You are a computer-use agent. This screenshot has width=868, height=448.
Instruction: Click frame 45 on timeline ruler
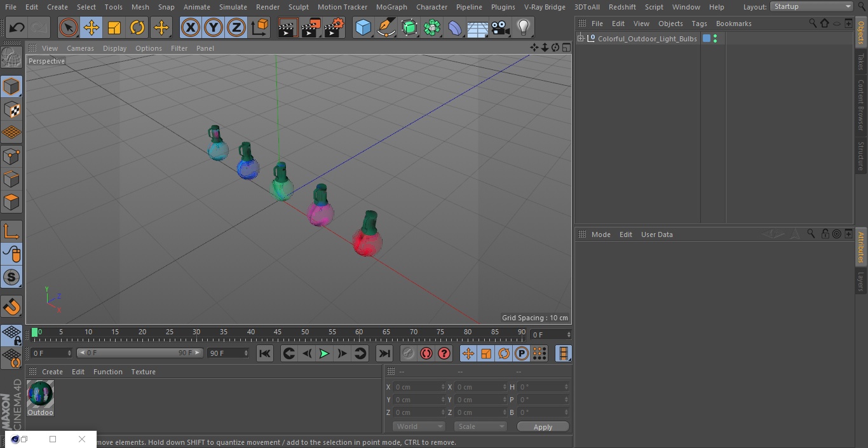[x=278, y=334]
